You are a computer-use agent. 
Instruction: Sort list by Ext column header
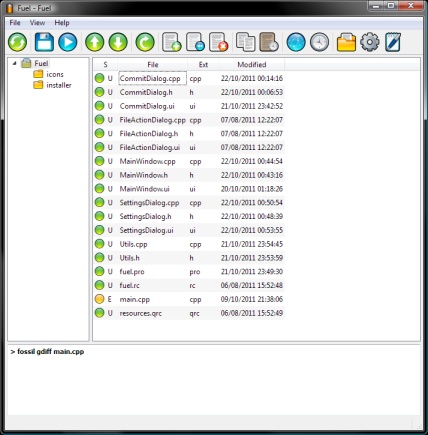pyautogui.click(x=203, y=65)
